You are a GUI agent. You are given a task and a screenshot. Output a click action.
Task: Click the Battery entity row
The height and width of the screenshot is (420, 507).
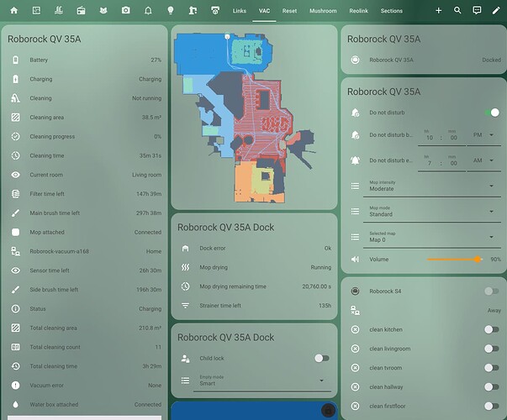click(x=86, y=60)
